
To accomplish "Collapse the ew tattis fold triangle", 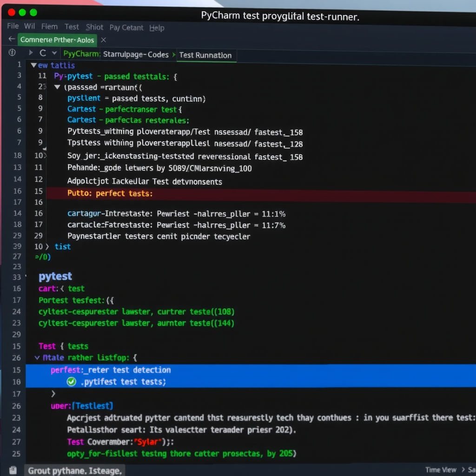I will 34,65.
